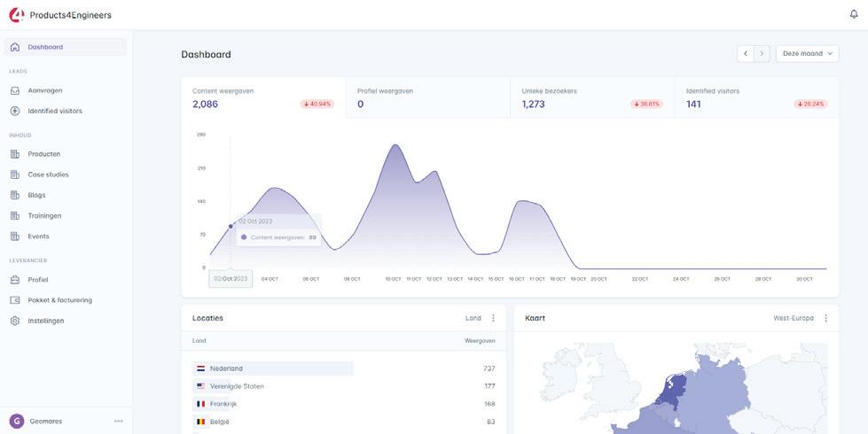868x434 pixels.
Task: Select the Identified visitors sidebar icon
Action: (x=15, y=111)
